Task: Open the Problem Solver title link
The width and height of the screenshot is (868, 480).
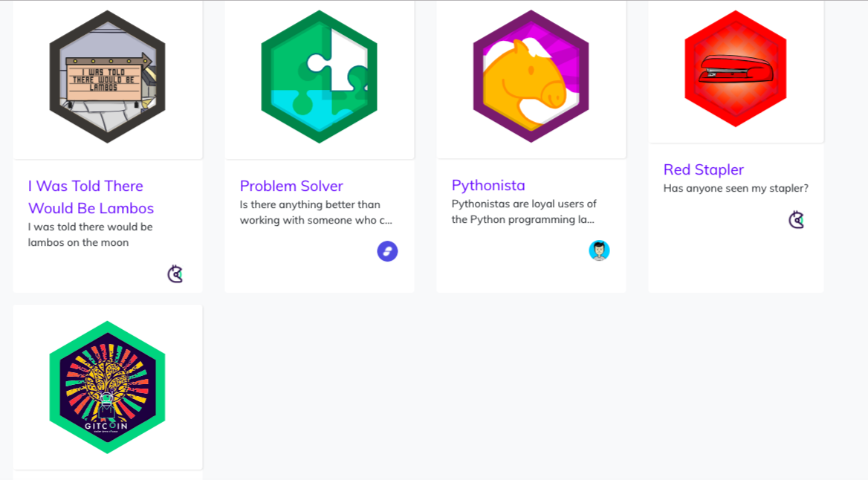Action: [291, 186]
